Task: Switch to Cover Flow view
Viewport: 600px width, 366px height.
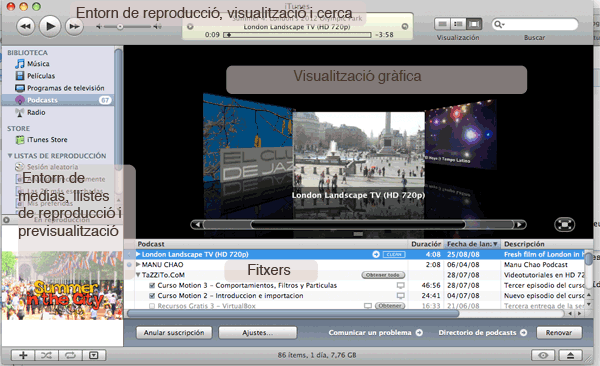Action: point(474,25)
